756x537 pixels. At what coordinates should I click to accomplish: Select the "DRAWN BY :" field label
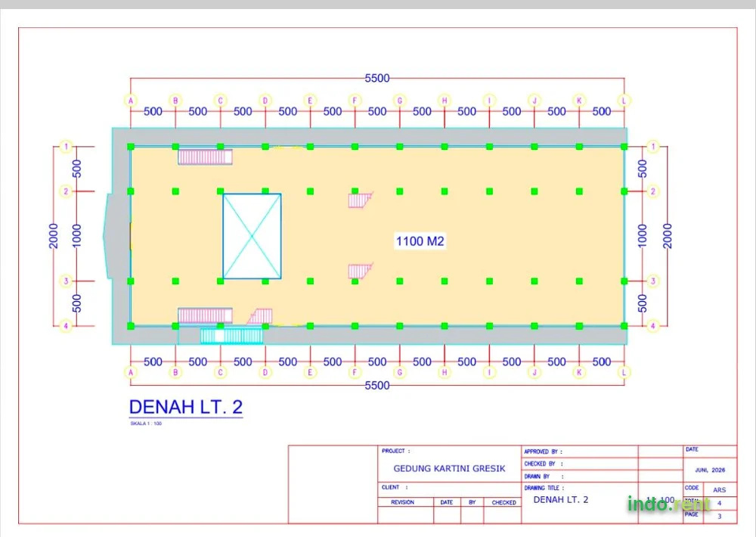544,476
